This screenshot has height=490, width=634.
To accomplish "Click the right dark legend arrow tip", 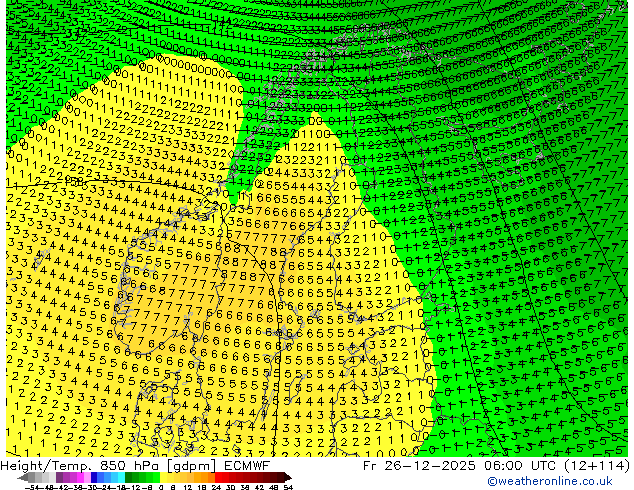I will coord(290,478).
